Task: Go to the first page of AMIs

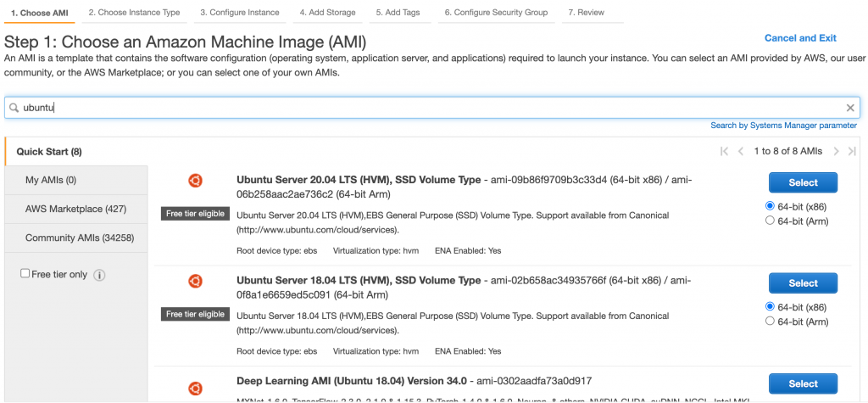Action: click(x=724, y=151)
